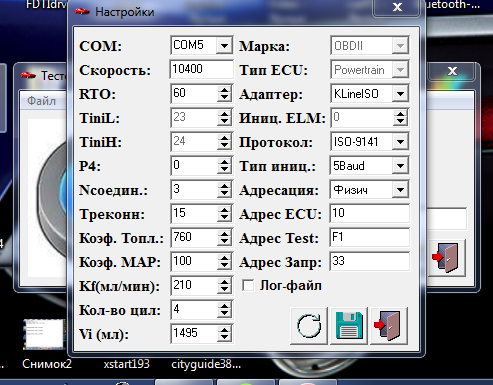Image resolution: width=493 pixels, height=385 pixels.
Task: Click into the Адрес Test field
Action: click(x=369, y=237)
